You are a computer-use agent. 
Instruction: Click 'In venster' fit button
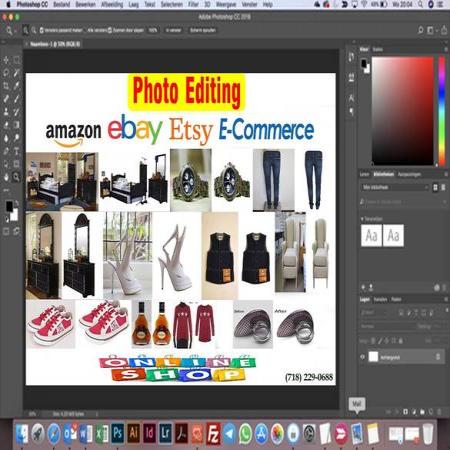click(174, 30)
